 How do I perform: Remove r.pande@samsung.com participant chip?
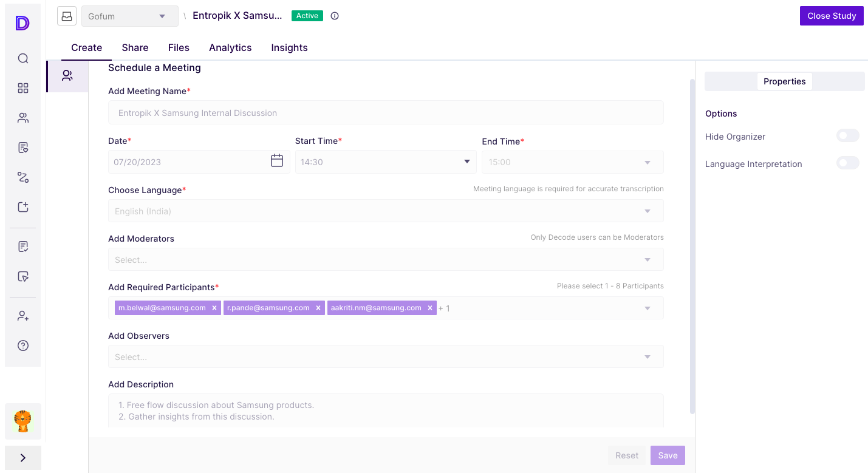318,308
